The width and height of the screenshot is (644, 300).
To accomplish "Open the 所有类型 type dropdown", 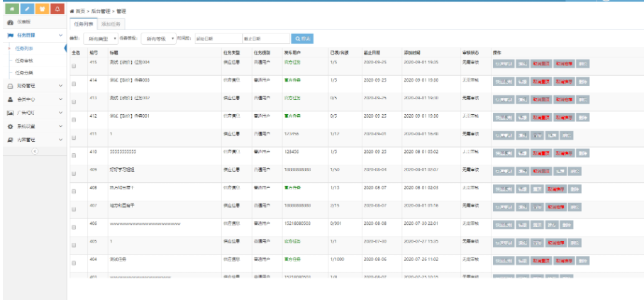I will tap(101, 38).
